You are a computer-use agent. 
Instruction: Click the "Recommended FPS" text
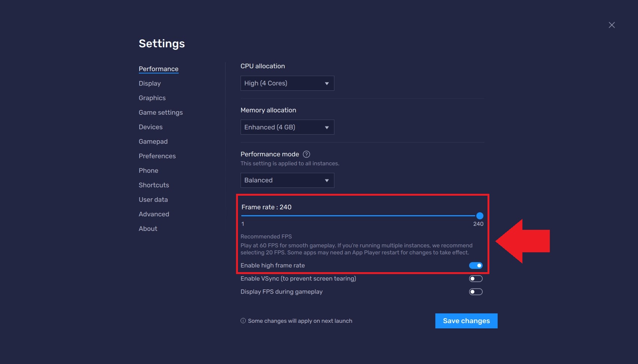tap(266, 237)
